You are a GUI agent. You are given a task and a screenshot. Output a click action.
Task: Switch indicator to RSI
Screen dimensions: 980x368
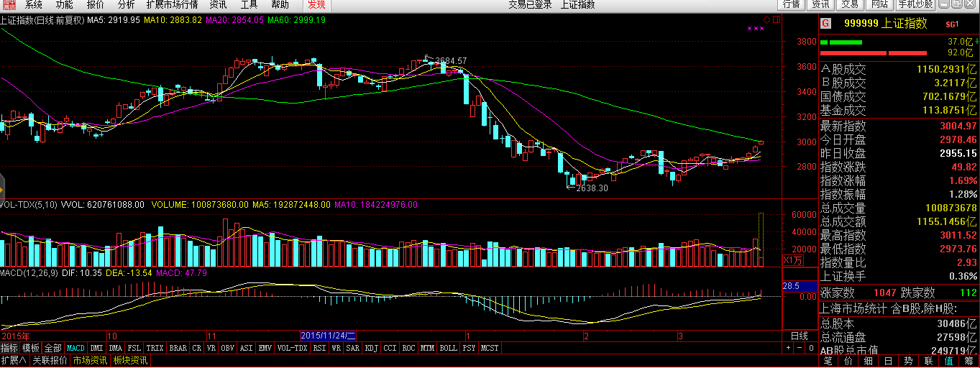pos(319,348)
